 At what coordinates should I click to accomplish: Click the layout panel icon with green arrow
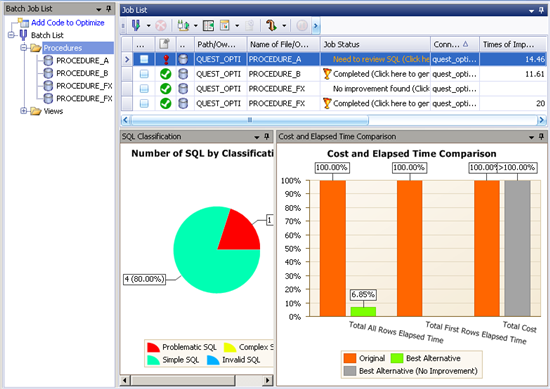(x=208, y=25)
